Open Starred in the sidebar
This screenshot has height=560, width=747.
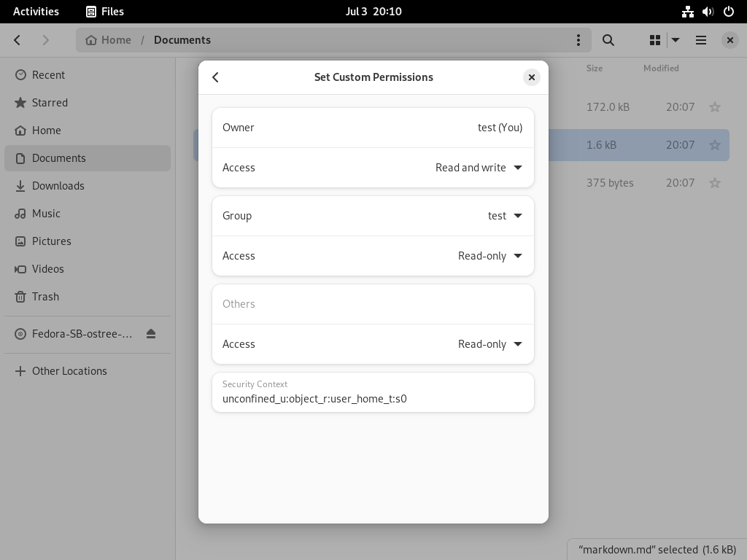click(x=88, y=102)
